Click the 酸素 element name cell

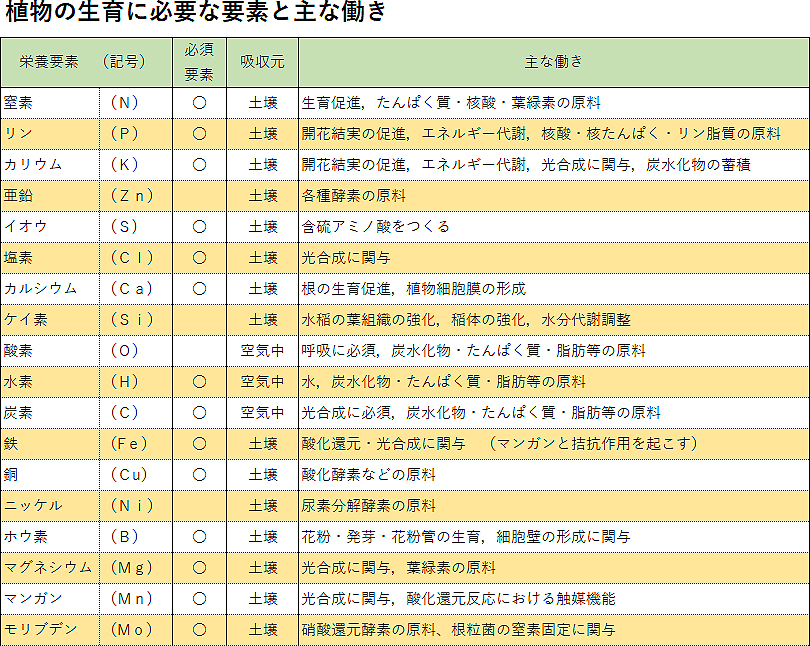[50, 351]
